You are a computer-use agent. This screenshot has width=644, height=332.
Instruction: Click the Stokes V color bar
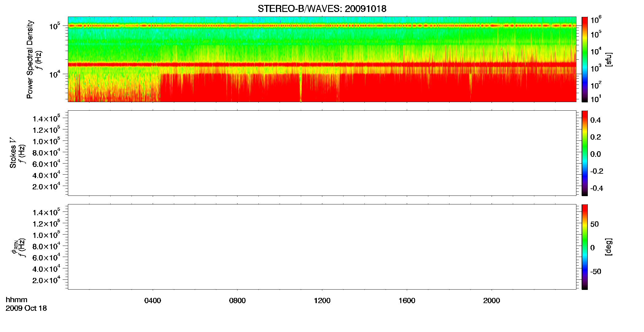[x=585, y=153]
